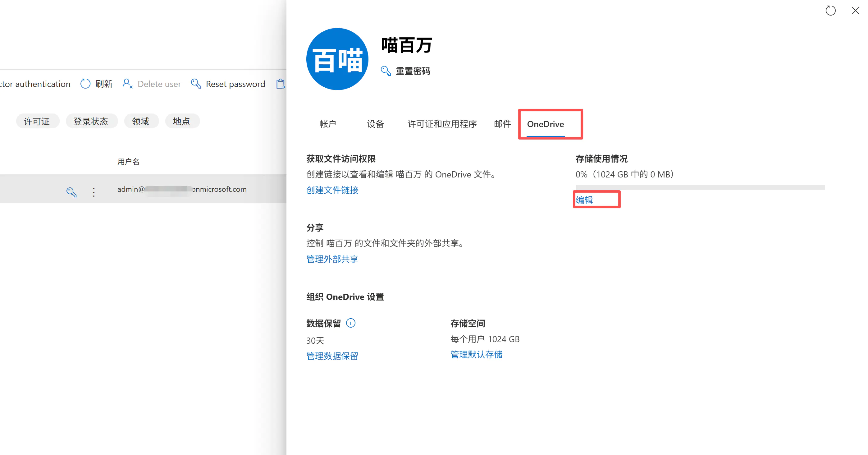The image size is (868, 455).
Task: Click the 创建文件链接 link
Action: (x=332, y=190)
